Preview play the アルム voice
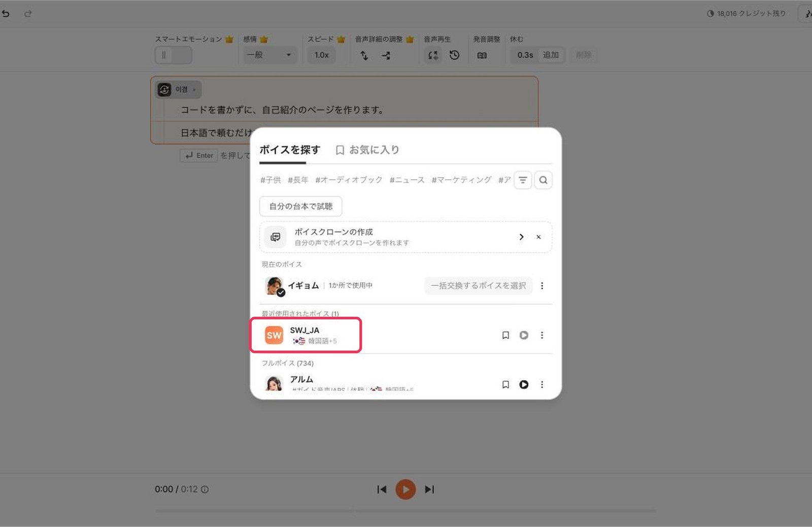The height and width of the screenshot is (527, 812). [x=524, y=384]
